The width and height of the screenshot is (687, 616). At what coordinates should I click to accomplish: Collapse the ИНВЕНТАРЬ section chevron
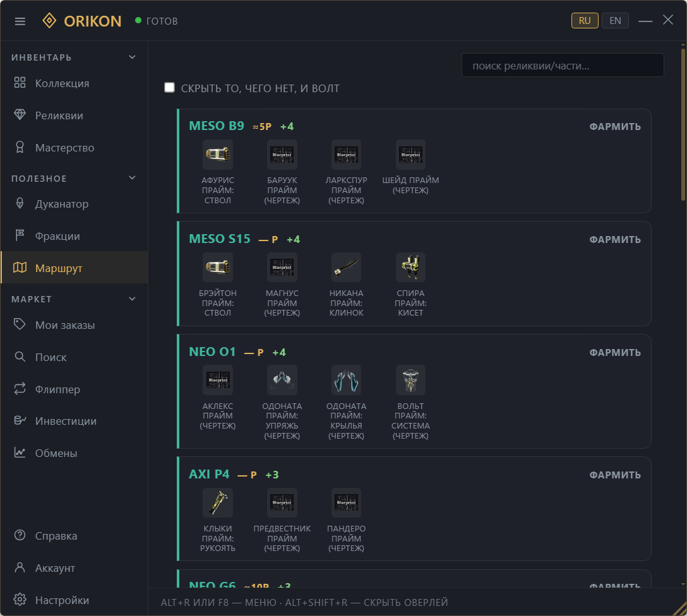click(x=133, y=57)
